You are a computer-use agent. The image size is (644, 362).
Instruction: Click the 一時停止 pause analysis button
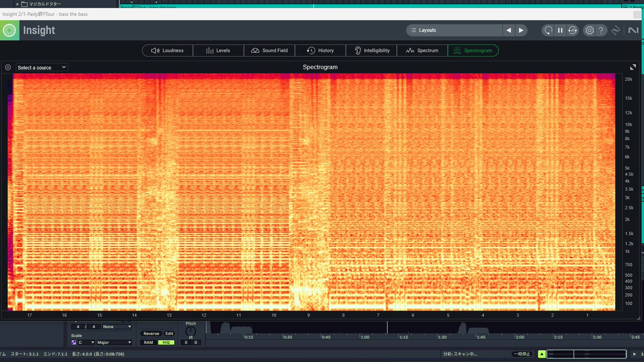click(x=522, y=354)
